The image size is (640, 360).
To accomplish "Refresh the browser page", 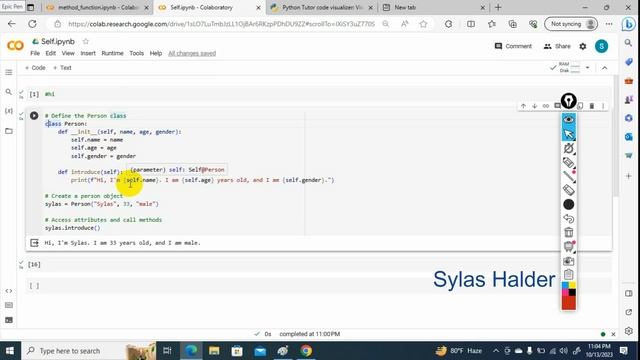I will click(x=32, y=24).
